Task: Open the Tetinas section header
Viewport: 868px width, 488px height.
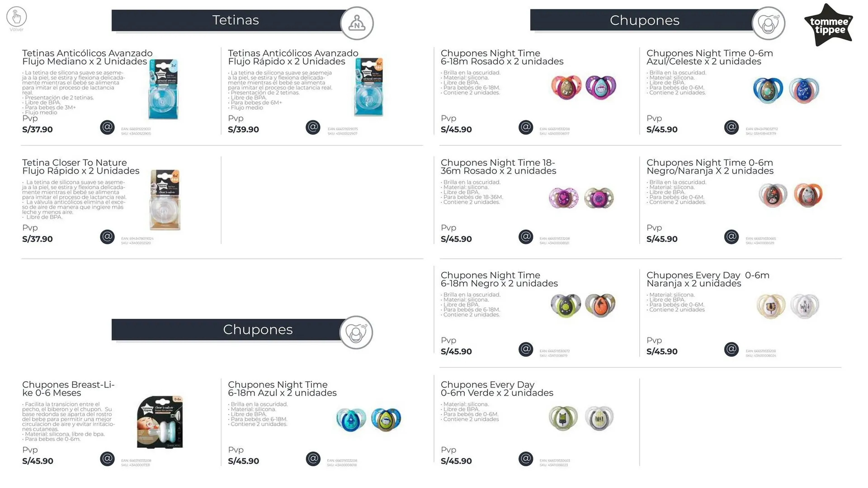Action: (x=235, y=20)
